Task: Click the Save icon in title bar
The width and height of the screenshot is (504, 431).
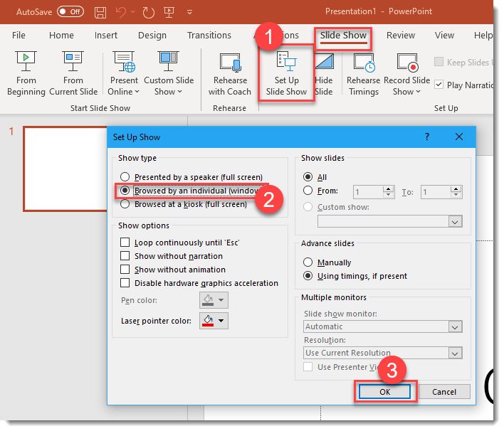Action: [100, 12]
